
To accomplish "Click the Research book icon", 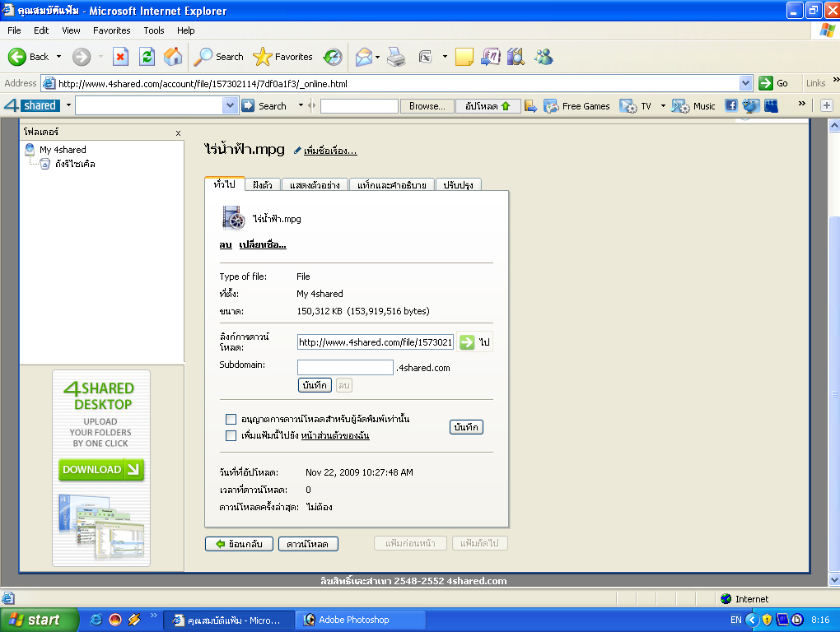I will (516, 56).
